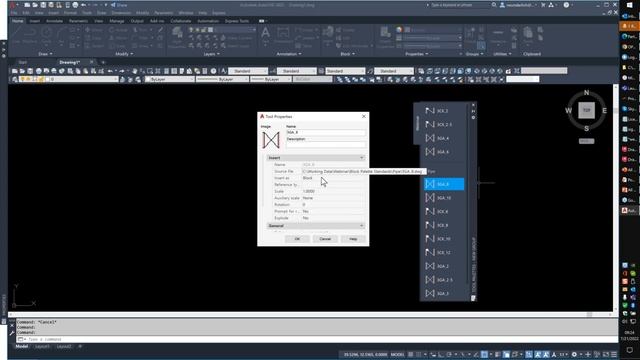This screenshot has width=640, height=360.
Task: Click New in the Quick Access toolbar
Action: point(27,5)
